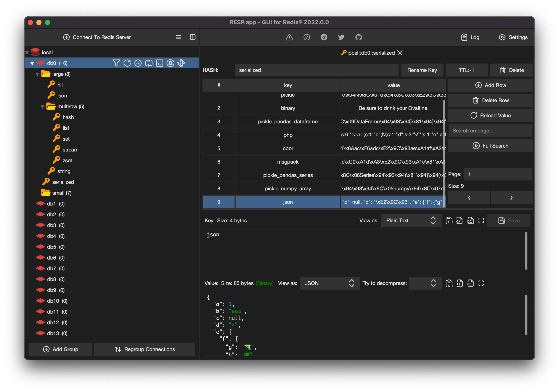Open the View as dropdown for the key

411,220
